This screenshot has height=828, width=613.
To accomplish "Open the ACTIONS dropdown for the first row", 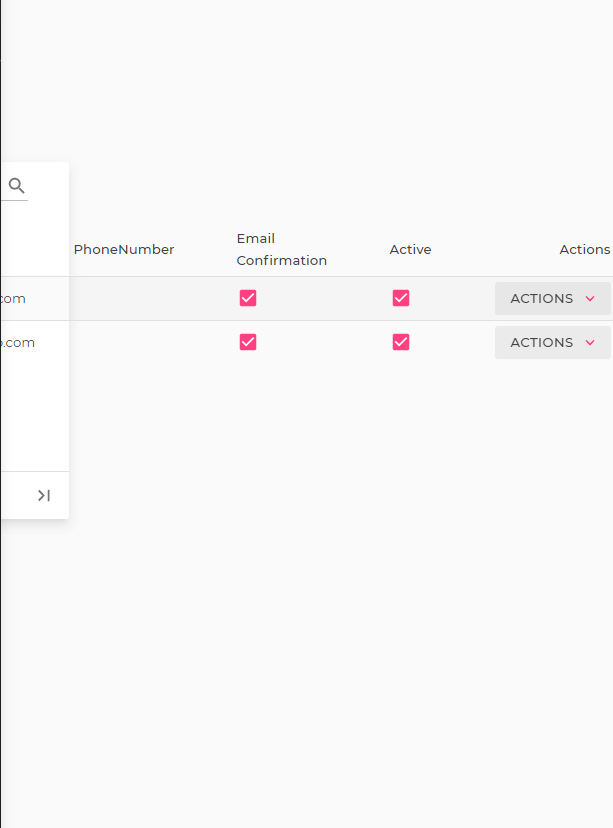I will 551,298.
